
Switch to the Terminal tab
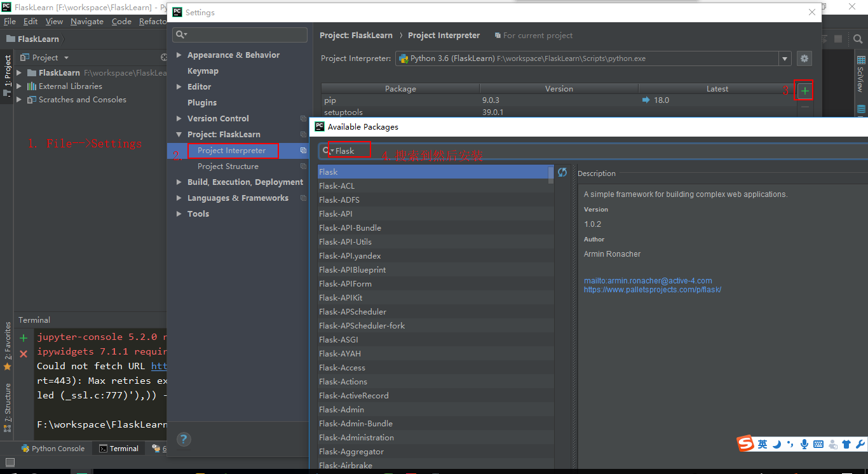(x=119, y=449)
